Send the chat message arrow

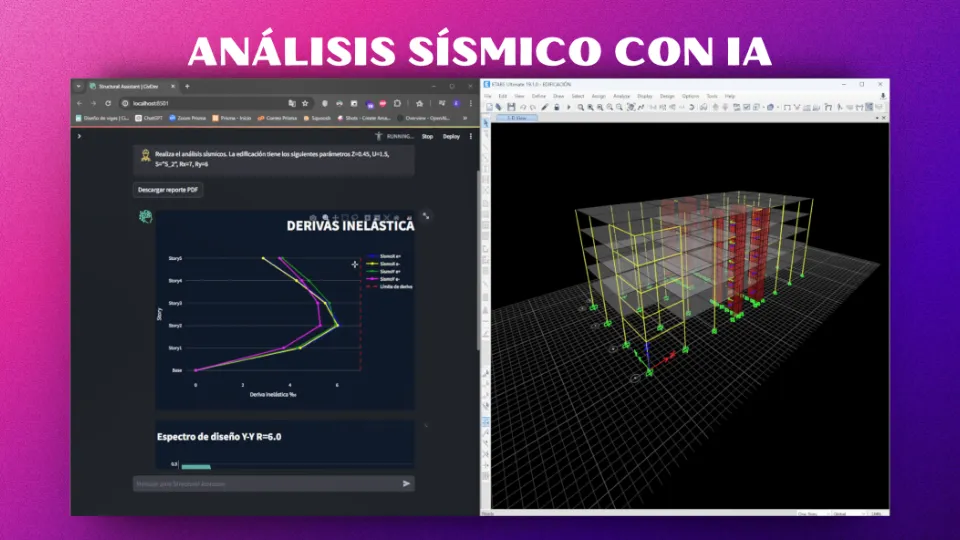(x=407, y=484)
